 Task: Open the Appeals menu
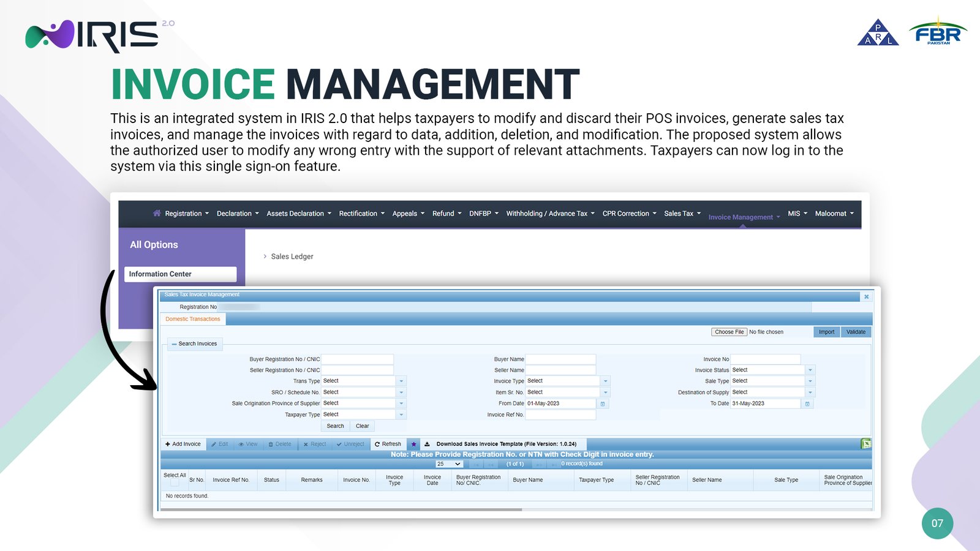click(409, 214)
